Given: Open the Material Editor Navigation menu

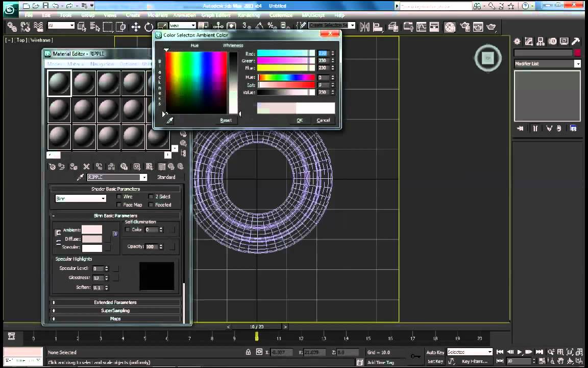Looking at the screenshot, I should (102, 64).
